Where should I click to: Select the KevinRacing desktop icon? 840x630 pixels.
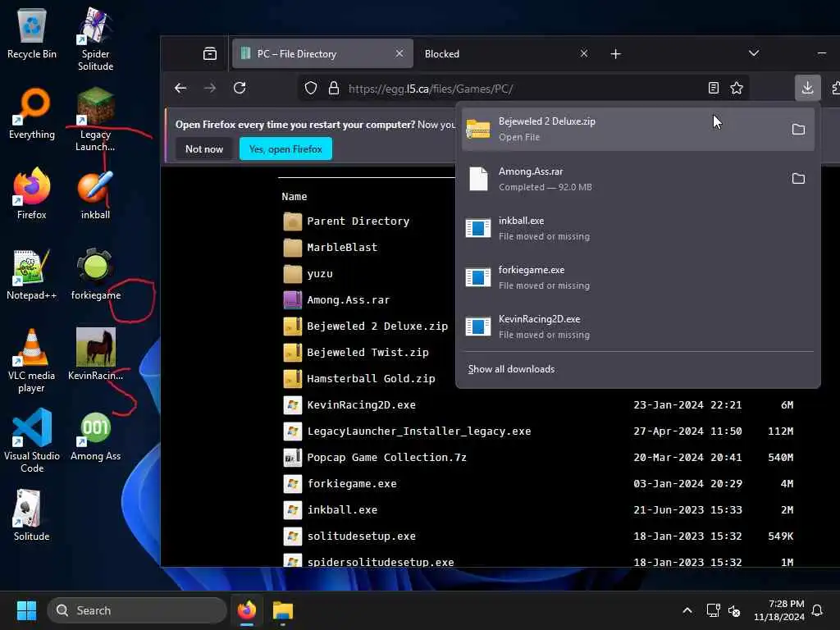coord(95,354)
